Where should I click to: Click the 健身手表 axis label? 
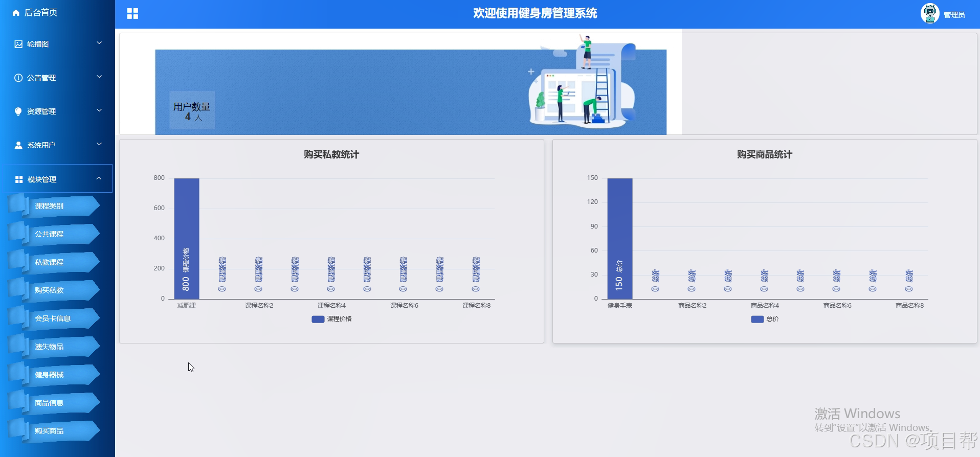[620, 306]
